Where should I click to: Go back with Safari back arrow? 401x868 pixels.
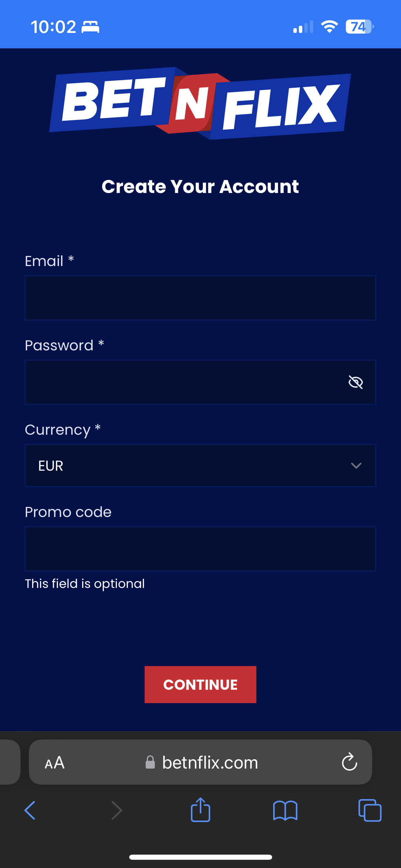pos(30,810)
